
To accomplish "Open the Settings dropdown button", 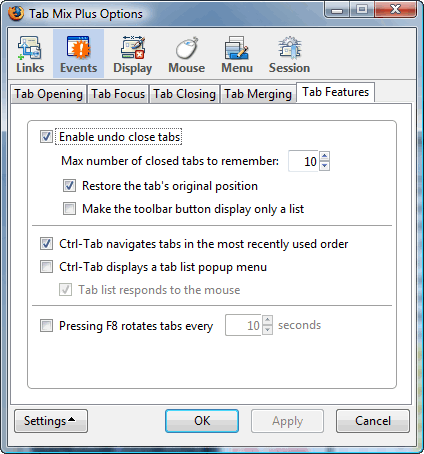I will pyautogui.click(x=51, y=421).
